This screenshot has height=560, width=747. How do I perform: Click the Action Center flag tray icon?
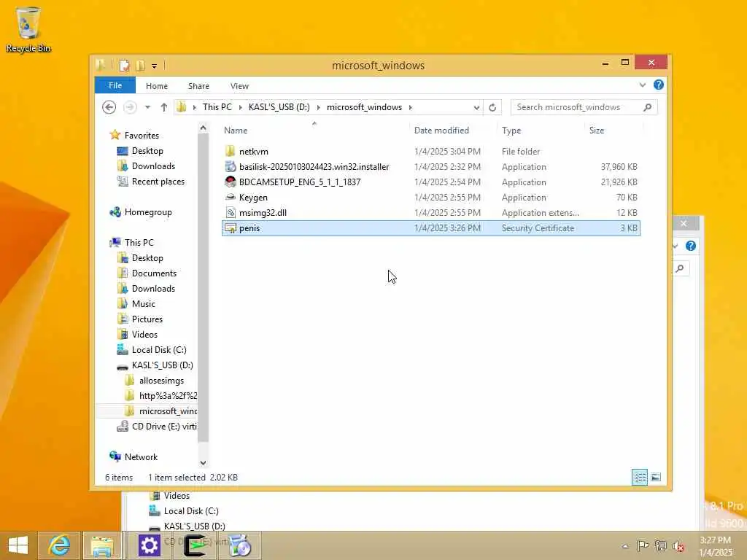tap(643, 546)
